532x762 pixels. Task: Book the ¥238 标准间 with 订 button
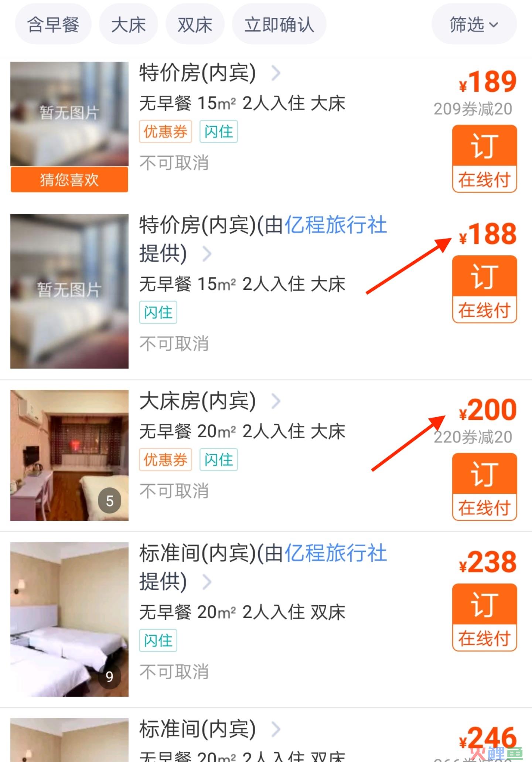484,617
